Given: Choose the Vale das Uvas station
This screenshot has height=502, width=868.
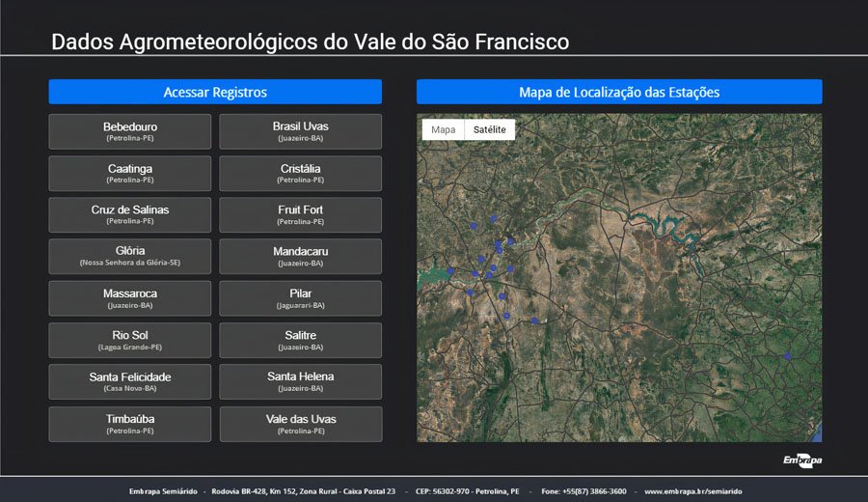Looking at the screenshot, I should [x=300, y=424].
